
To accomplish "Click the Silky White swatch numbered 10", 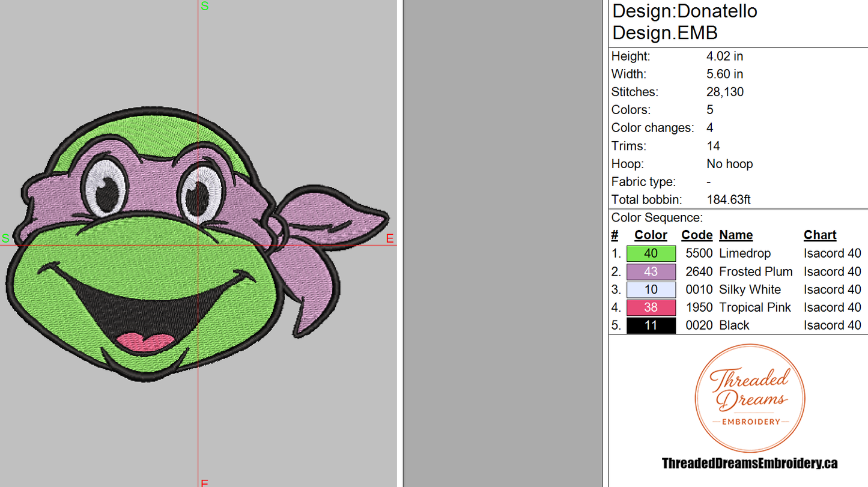I will [x=651, y=289].
